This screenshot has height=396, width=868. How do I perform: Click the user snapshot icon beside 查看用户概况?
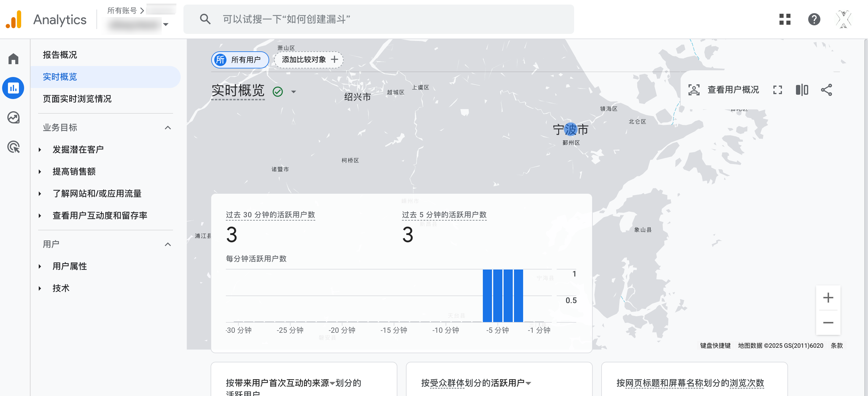[x=694, y=90]
